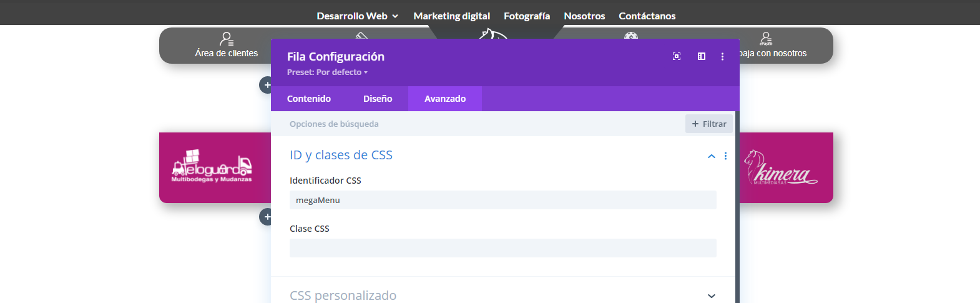Click trabaja con nosotros link
This screenshot has width=980, height=303.
pos(773,53)
